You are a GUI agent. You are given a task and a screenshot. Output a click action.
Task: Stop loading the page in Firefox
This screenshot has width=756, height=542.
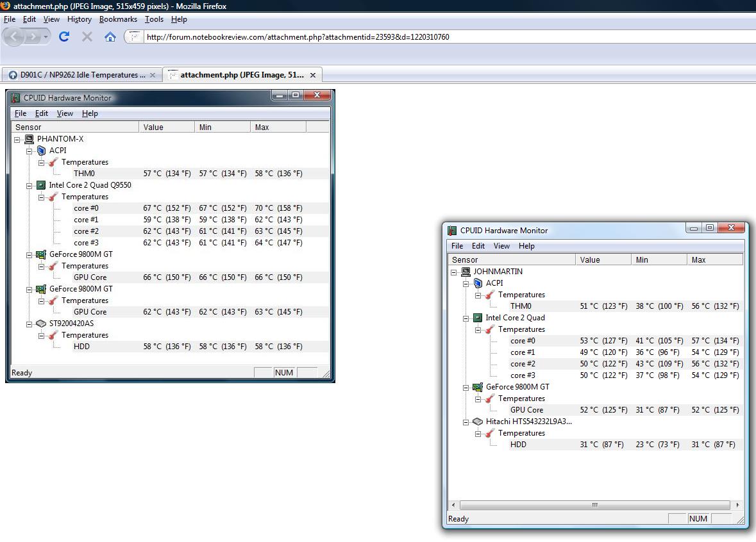[x=87, y=37]
